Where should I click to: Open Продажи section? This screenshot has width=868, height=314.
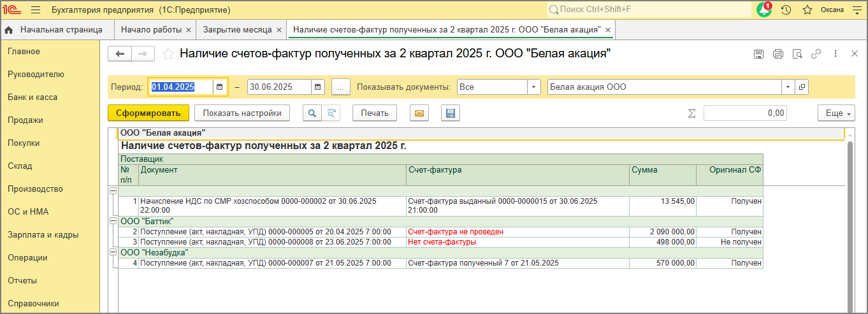[x=25, y=120]
